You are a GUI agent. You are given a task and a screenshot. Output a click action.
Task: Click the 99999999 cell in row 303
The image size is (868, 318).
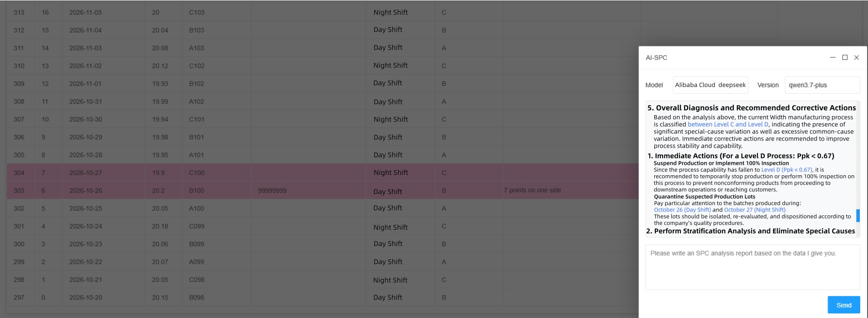point(272,190)
